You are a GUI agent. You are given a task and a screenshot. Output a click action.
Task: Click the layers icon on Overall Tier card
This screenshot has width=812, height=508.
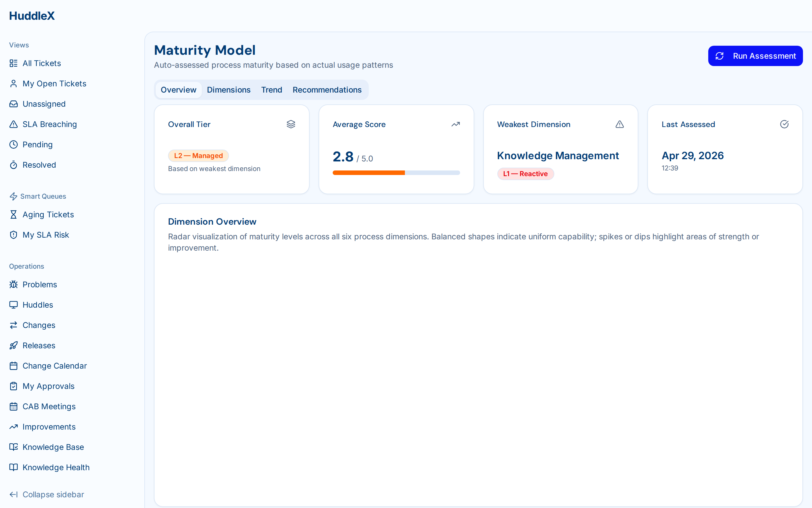coord(291,124)
